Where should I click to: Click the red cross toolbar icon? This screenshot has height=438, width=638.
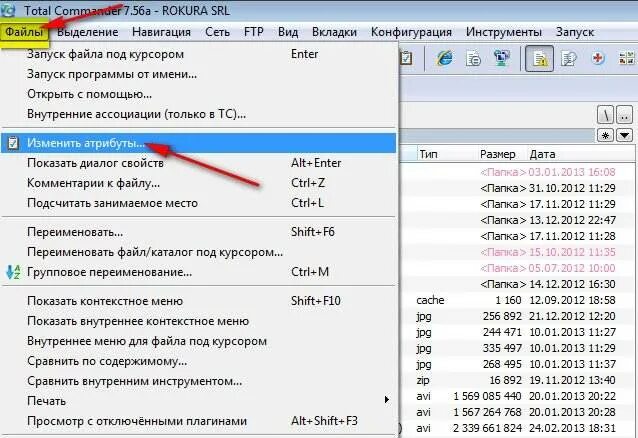[x=598, y=58]
